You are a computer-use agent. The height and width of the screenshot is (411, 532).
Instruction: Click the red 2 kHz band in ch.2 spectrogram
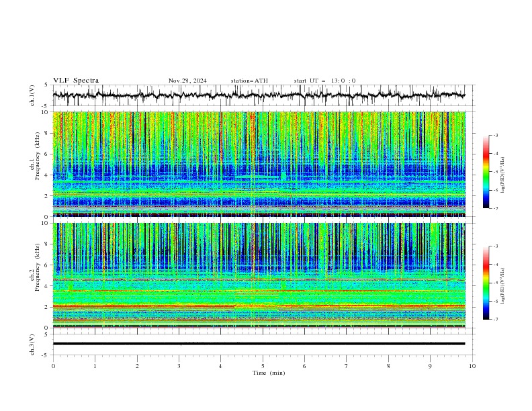coord(259,306)
